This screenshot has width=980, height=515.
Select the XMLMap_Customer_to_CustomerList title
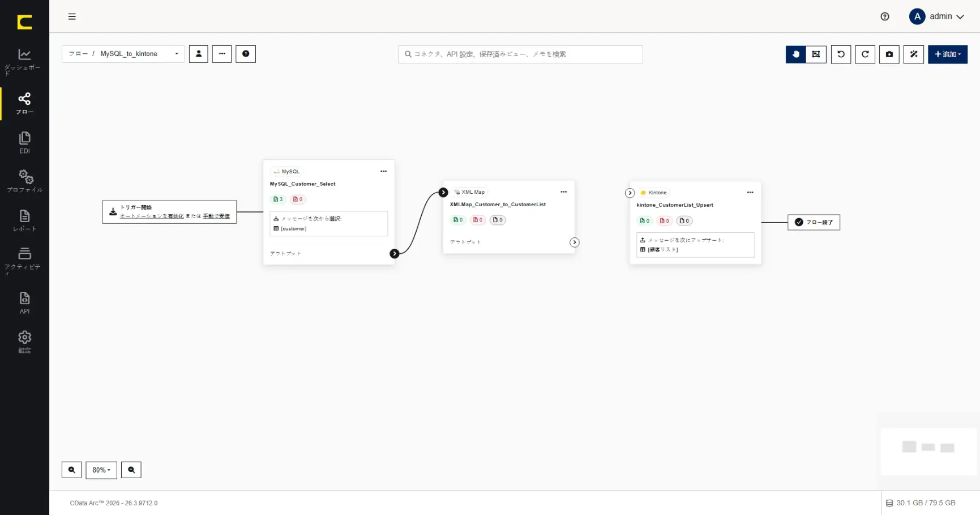(498, 205)
